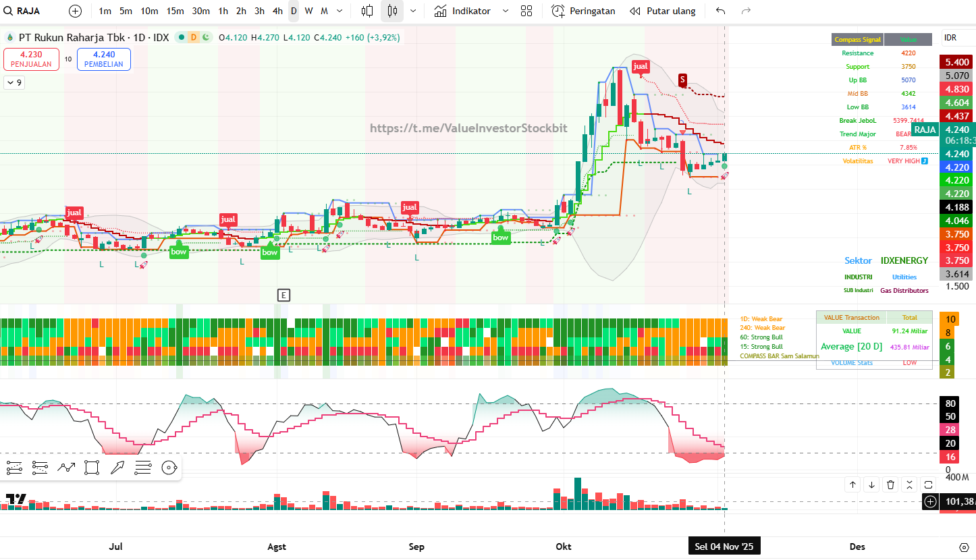Click the IDXENERGY sector text
Image resolution: width=976 pixels, height=560 pixels.
click(x=904, y=260)
